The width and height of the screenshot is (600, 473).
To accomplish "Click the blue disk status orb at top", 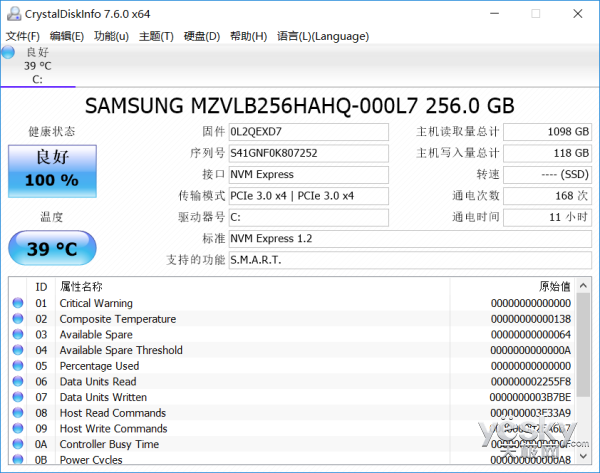I will [x=8, y=52].
